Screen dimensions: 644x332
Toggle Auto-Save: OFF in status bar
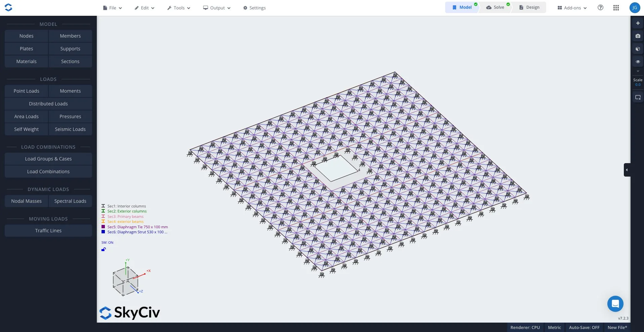coord(584,328)
